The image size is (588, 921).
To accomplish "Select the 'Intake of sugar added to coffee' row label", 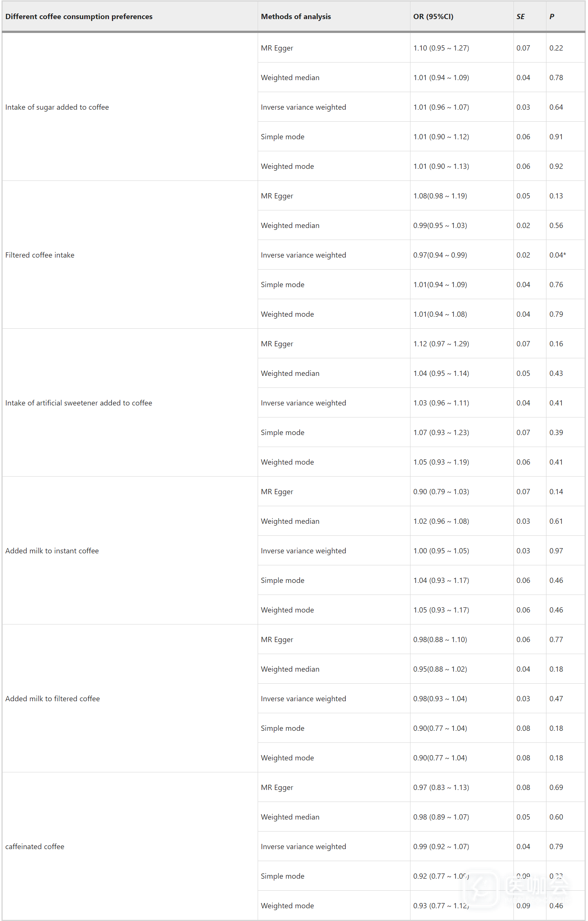I will click(57, 107).
